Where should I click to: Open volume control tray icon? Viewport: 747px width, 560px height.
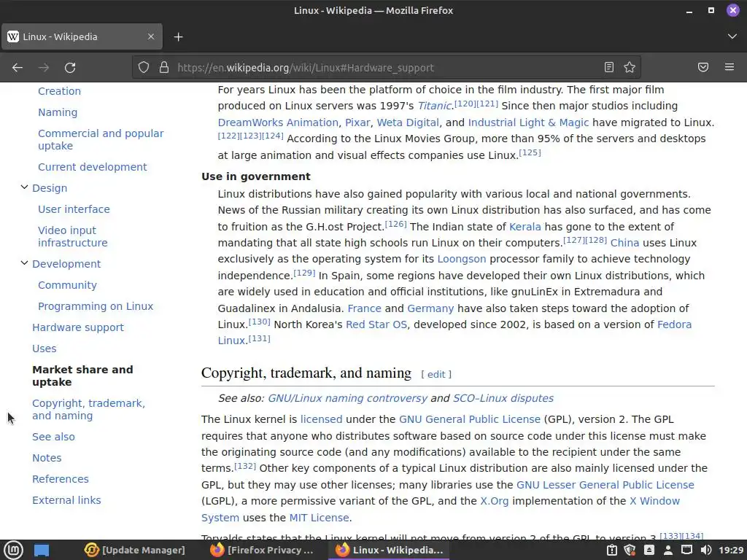[706, 550]
